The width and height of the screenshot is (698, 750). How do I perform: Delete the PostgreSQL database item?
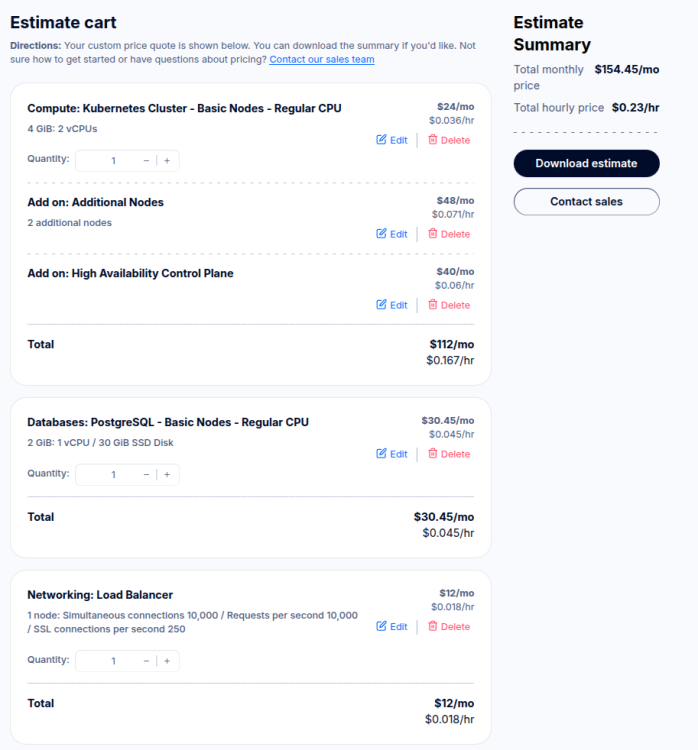point(448,454)
